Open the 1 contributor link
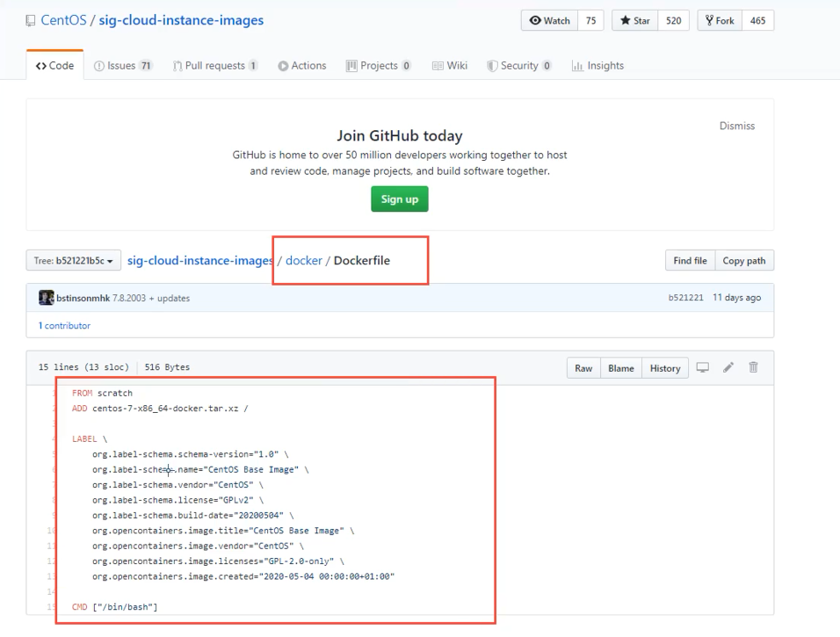The height and width of the screenshot is (637, 840). (x=64, y=325)
